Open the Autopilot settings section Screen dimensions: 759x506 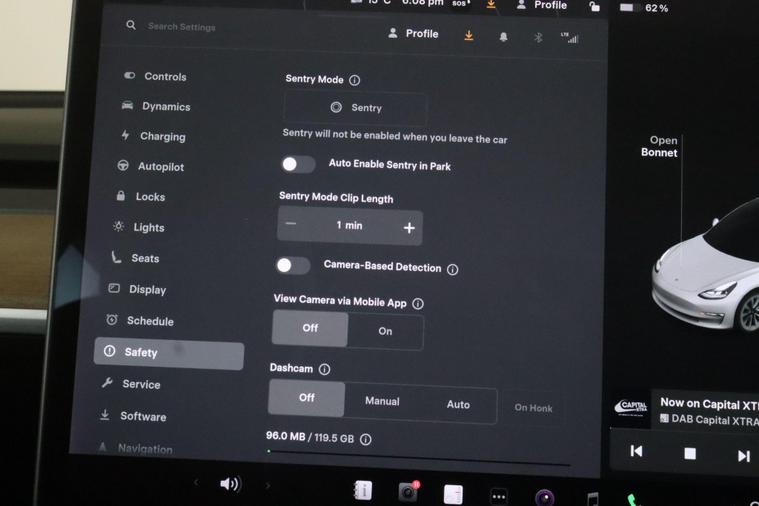(x=160, y=167)
